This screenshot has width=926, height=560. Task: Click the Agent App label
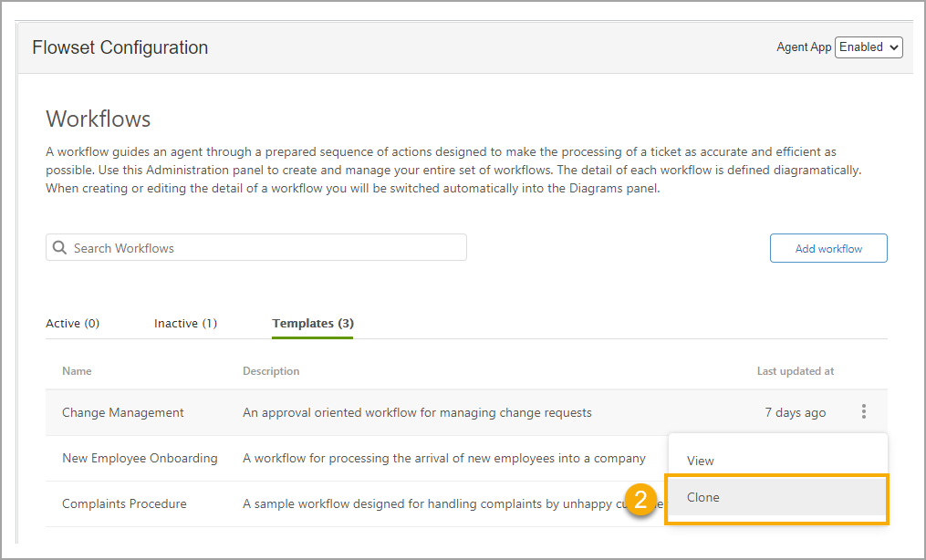[804, 47]
